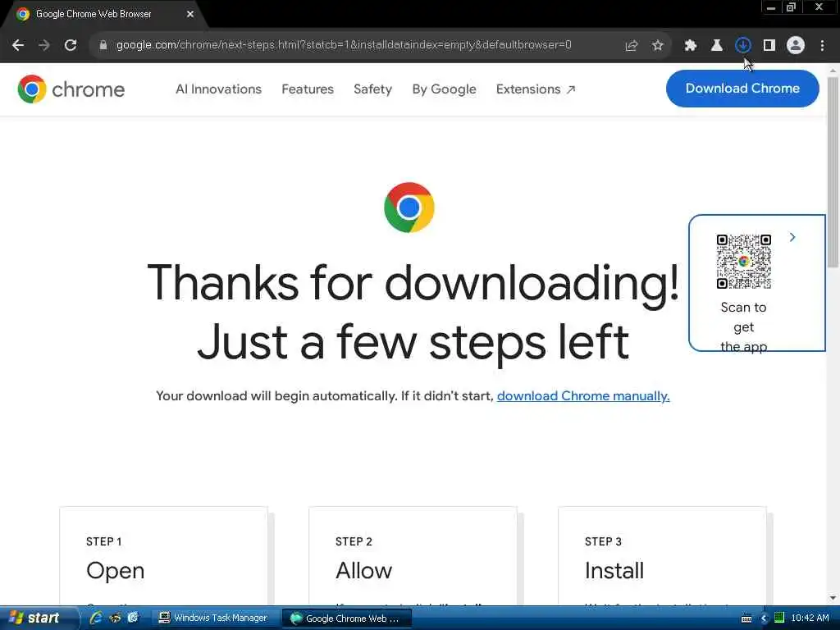Click the page's vertical scrollbar thumb
The image size is (840, 630).
coord(833,171)
